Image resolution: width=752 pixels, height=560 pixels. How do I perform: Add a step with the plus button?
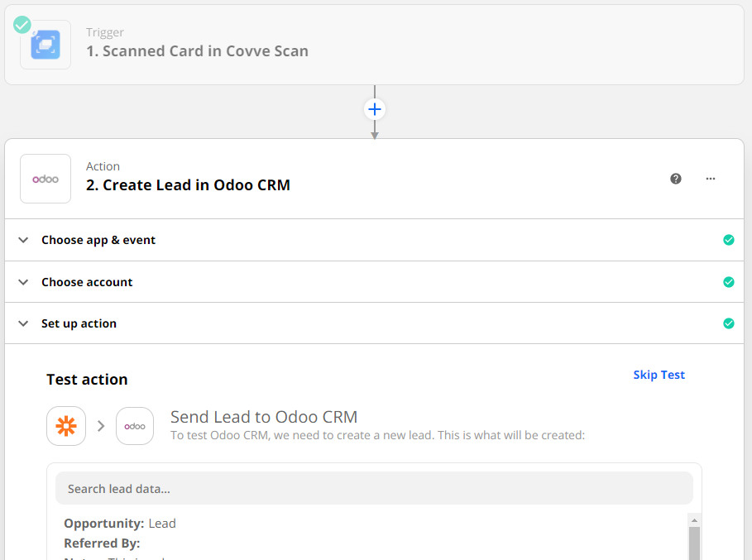[375, 109]
